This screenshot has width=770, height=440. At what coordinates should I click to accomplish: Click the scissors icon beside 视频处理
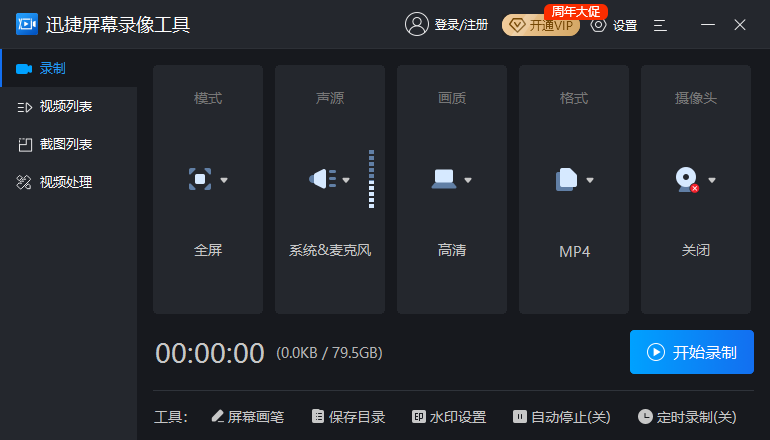24,182
